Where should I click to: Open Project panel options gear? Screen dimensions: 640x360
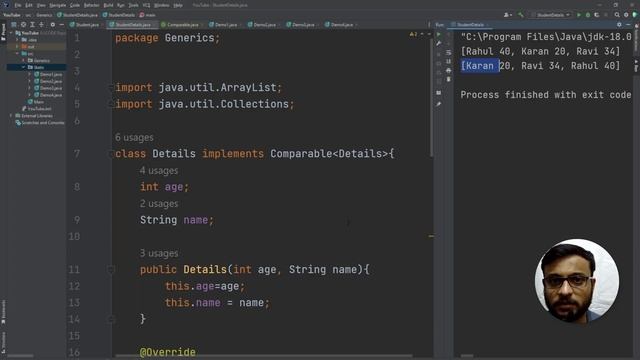coord(53,24)
